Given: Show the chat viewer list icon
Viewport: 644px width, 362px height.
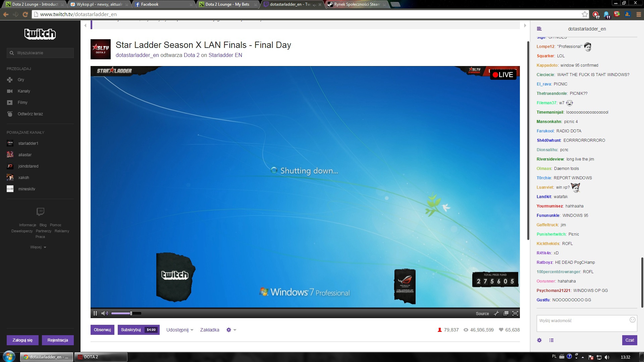Looking at the screenshot, I should (x=551, y=340).
